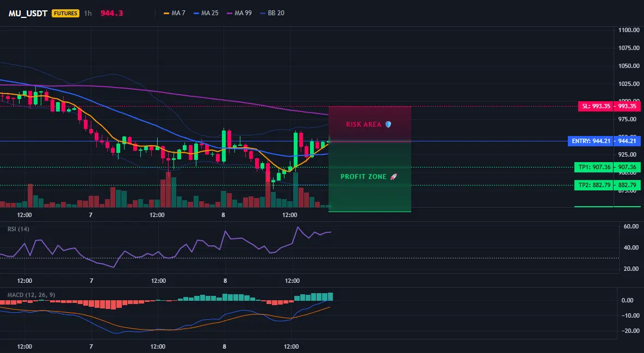
Task: Click the RSI (14) indicator label
Action: [18, 229]
